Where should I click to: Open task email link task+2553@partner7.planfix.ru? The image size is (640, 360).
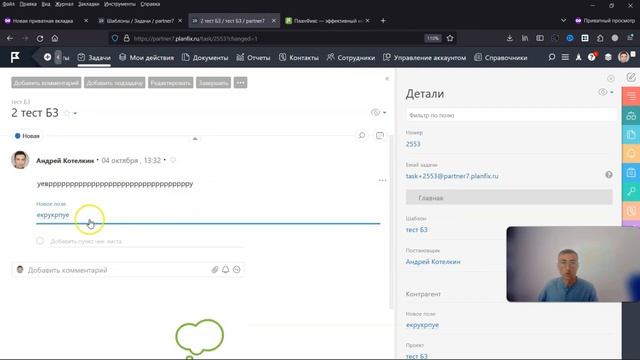(452, 176)
